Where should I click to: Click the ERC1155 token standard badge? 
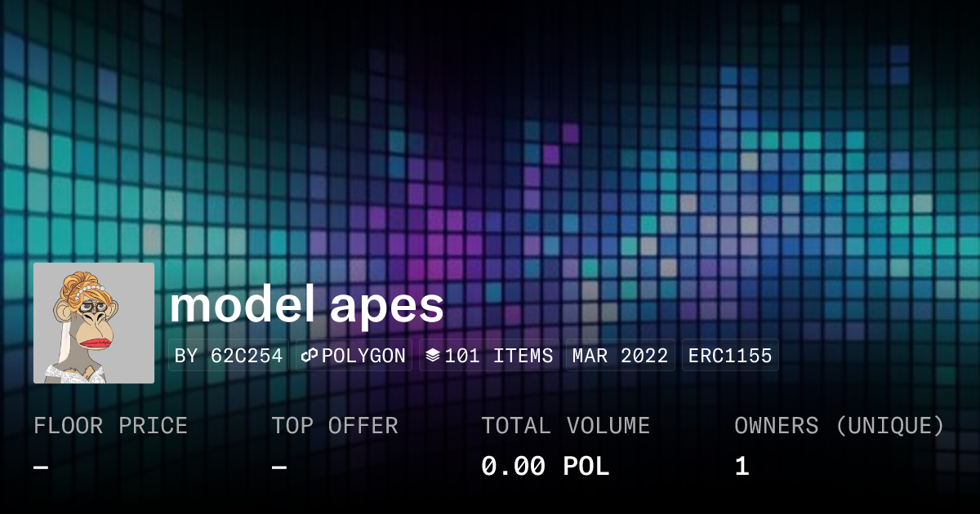[730, 355]
